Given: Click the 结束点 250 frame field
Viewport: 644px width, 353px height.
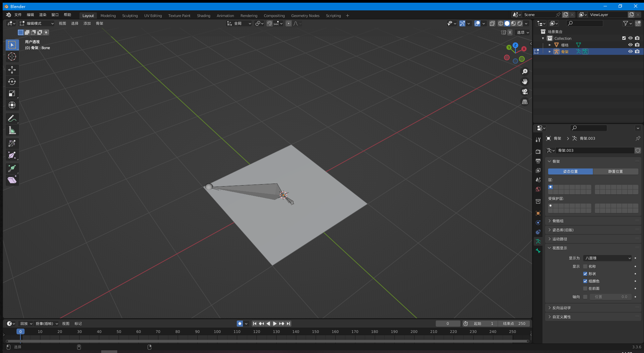Looking at the screenshot, I should 514,324.
